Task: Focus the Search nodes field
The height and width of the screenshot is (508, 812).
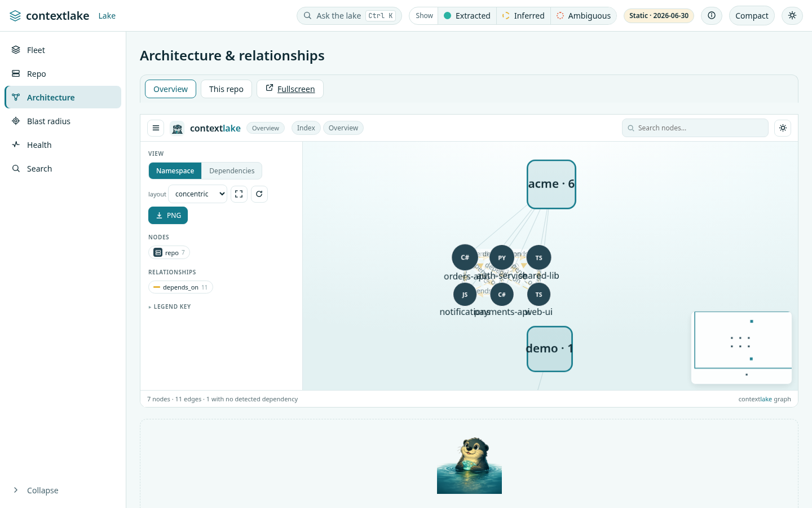Action: [x=695, y=128]
